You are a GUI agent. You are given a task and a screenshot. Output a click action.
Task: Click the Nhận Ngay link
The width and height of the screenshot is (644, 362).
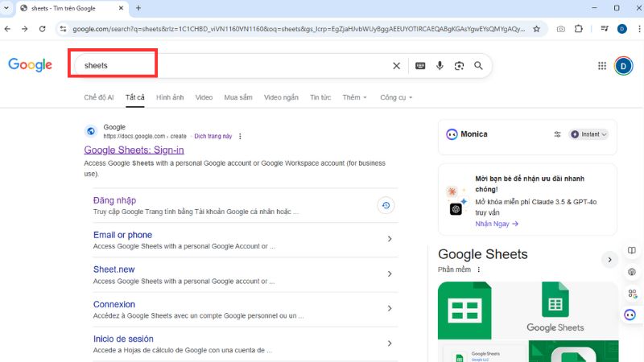pyautogui.click(x=496, y=224)
